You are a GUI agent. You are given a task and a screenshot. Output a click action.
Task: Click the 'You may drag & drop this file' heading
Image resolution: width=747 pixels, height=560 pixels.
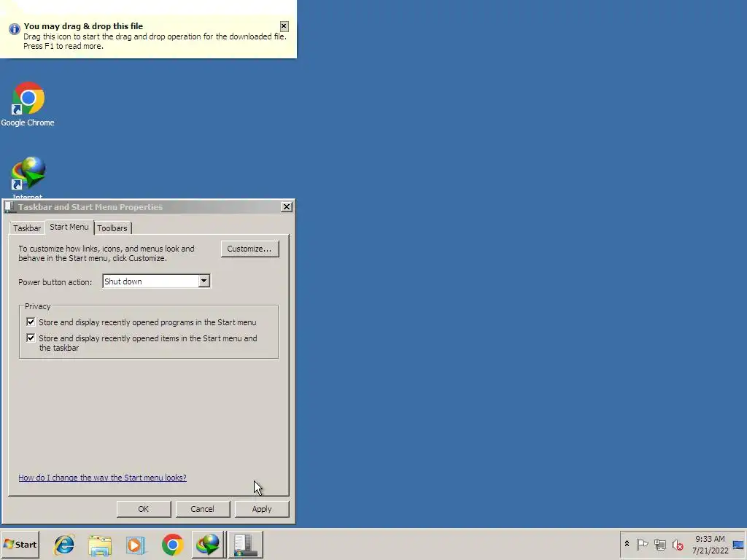tap(83, 26)
